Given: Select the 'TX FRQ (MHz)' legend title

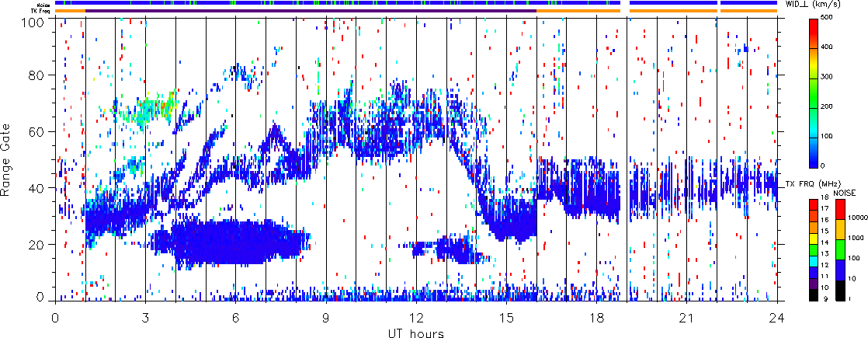Looking at the screenshot, I should (813, 184).
